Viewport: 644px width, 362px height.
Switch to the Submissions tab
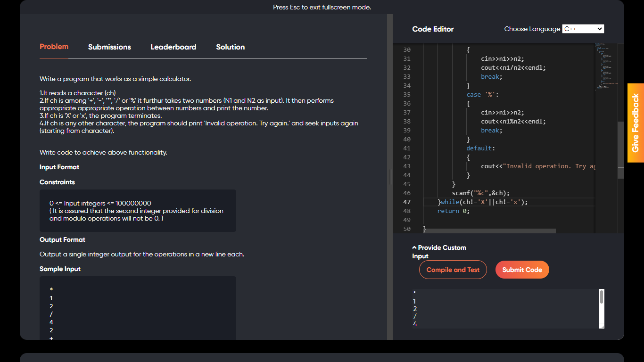[109, 47]
